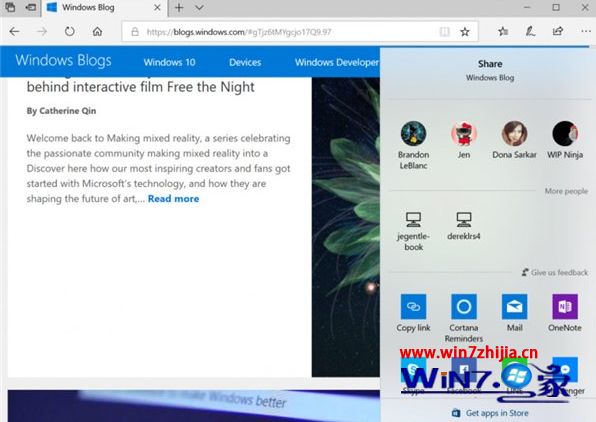Open the bottom article banner image
Screen dimensions: 596x422
coord(193,406)
